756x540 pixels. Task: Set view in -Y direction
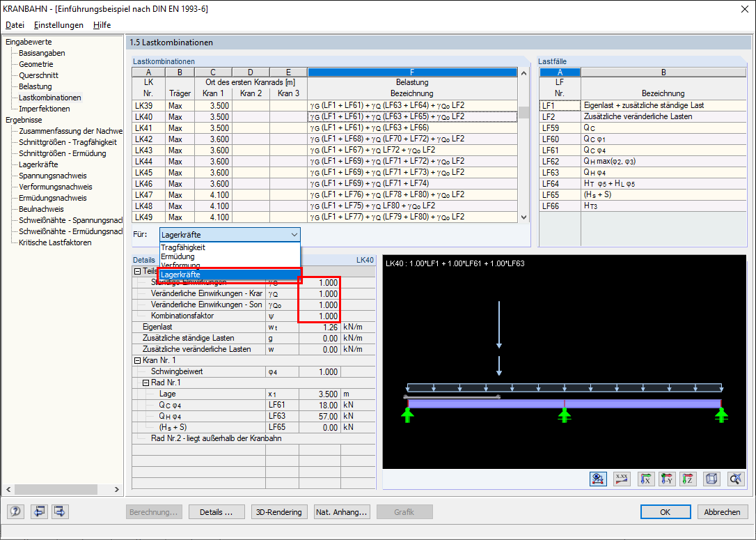tap(667, 479)
